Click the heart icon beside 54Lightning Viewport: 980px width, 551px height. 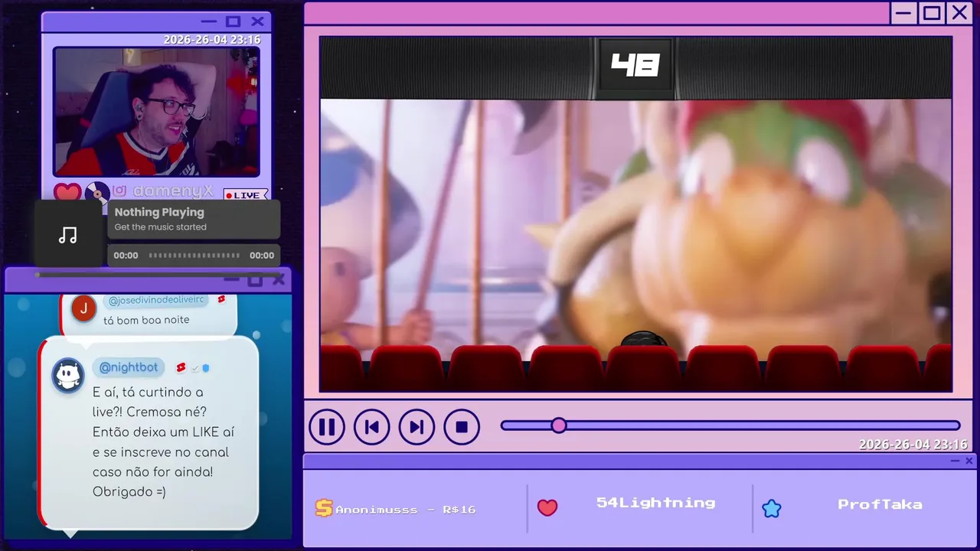[547, 507]
